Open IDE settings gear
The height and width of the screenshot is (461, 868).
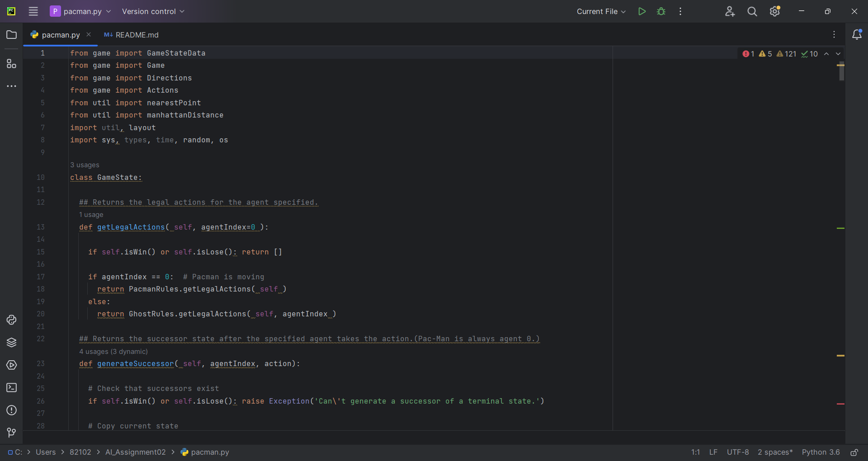tap(775, 11)
